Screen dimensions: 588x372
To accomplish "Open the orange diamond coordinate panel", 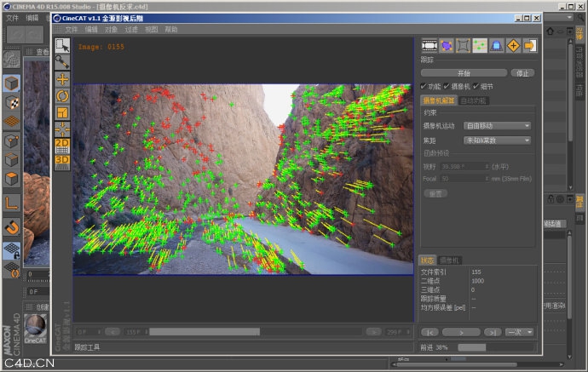I will pyautogui.click(x=513, y=46).
